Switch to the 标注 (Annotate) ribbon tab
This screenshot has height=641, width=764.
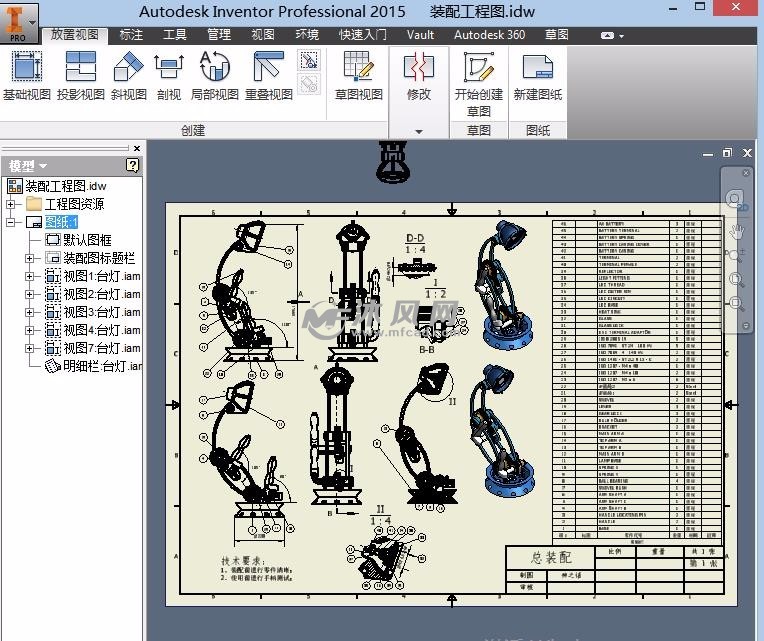pos(131,34)
